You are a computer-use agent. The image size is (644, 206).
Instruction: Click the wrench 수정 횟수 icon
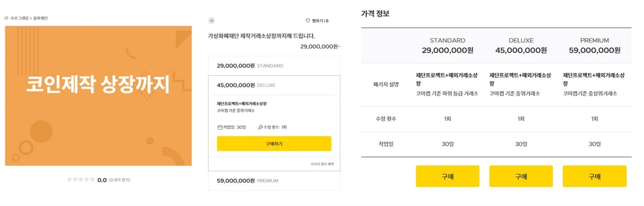coord(260,127)
